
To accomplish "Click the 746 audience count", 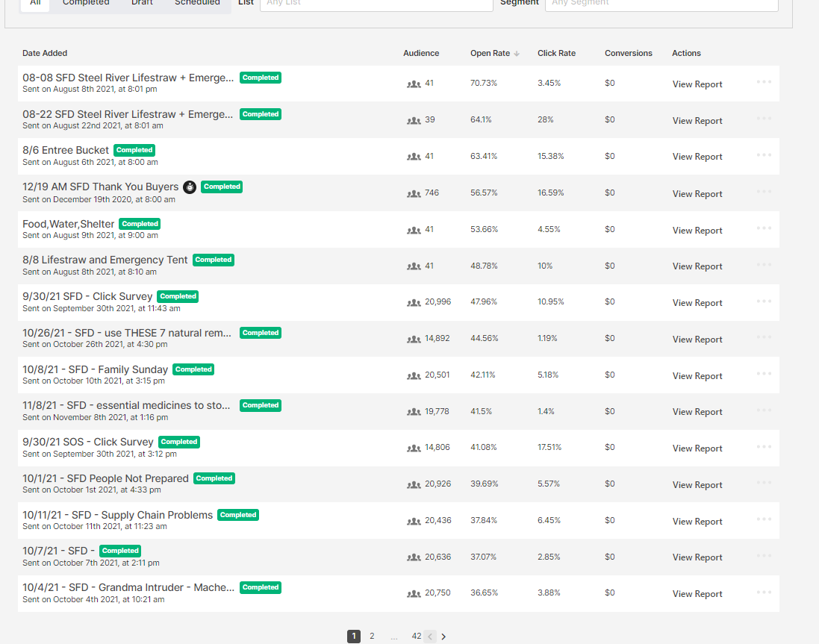I will coord(432,193).
